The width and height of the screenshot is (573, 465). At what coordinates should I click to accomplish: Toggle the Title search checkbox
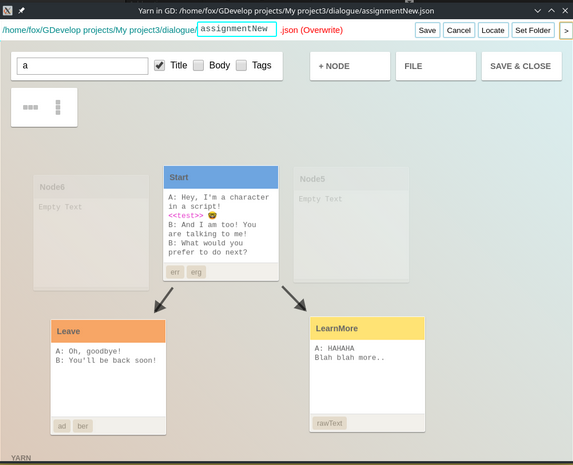(x=159, y=65)
